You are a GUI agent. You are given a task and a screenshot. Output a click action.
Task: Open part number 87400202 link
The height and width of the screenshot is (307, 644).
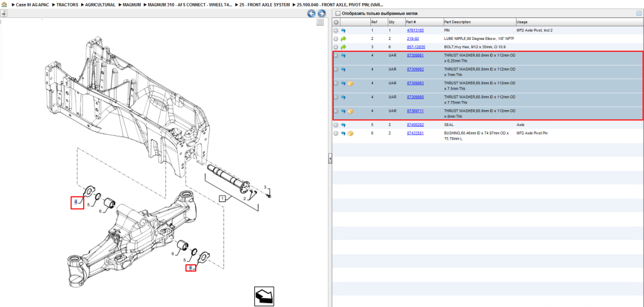pyautogui.click(x=415, y=124)
